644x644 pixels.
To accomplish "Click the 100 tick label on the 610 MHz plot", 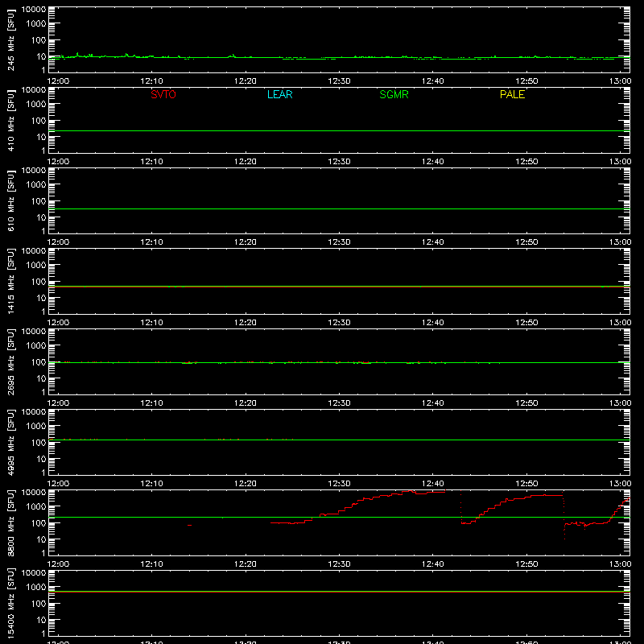I will click(39, 201).
